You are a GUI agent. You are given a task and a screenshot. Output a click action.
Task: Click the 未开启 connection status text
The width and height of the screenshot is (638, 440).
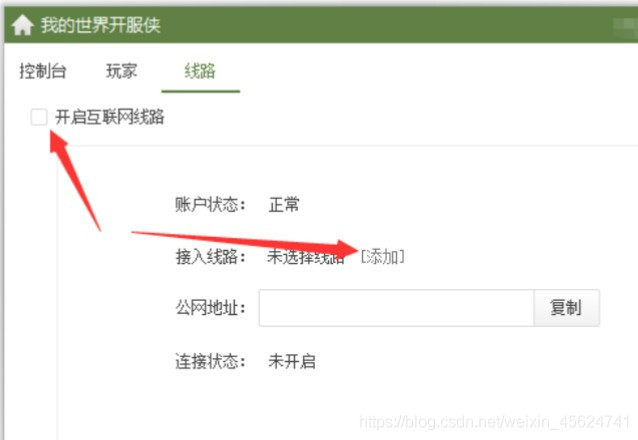(292, 361)
